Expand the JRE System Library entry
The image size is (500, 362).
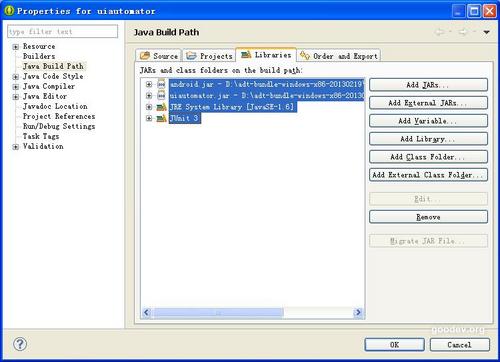pos(149,107)
